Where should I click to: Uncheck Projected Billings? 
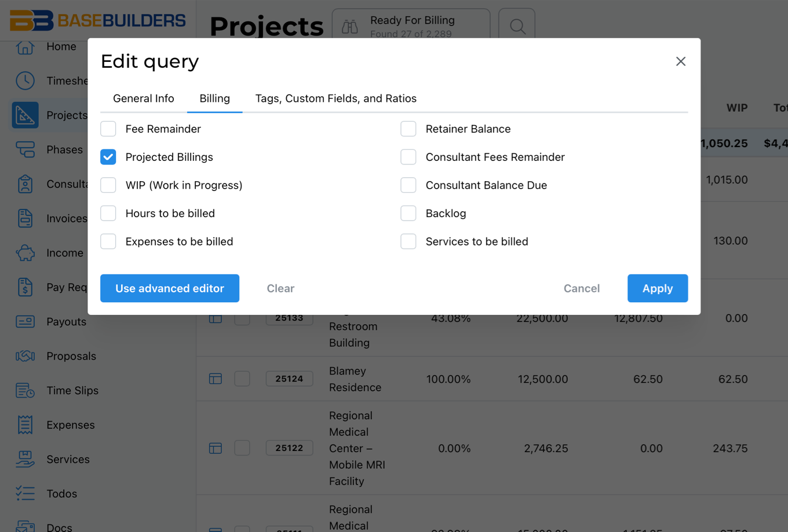108,157
